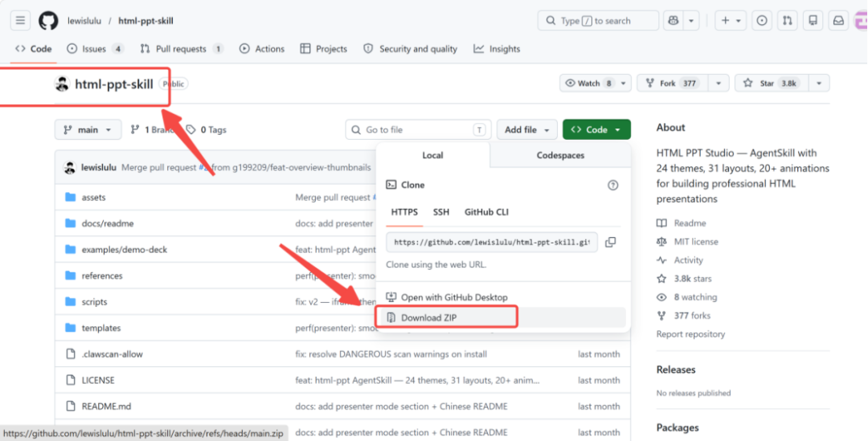Focus the Go to file field
Image resolution: width=868 pixels, height=441 pixels.
click(418, 129)
